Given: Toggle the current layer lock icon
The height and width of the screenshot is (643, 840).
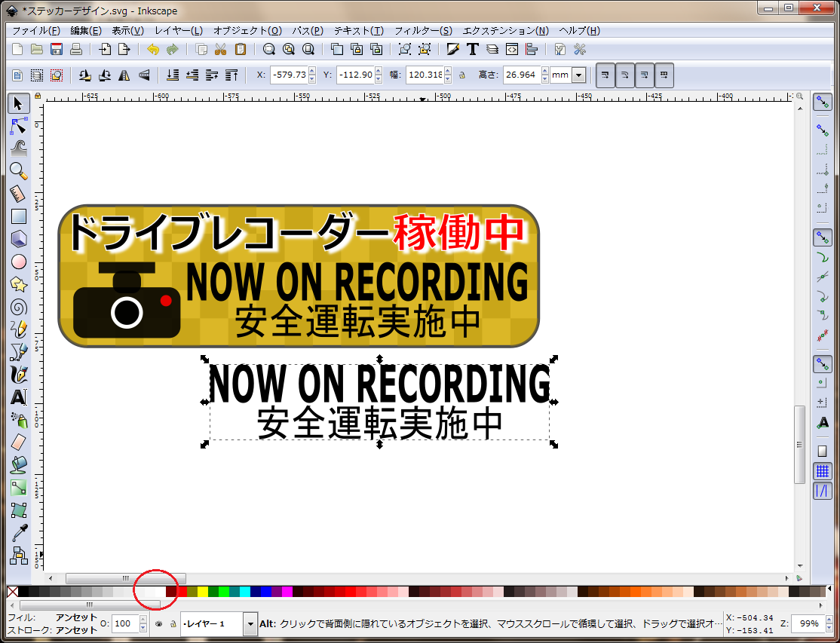Looking at the screenshot, I should (173, 624).
